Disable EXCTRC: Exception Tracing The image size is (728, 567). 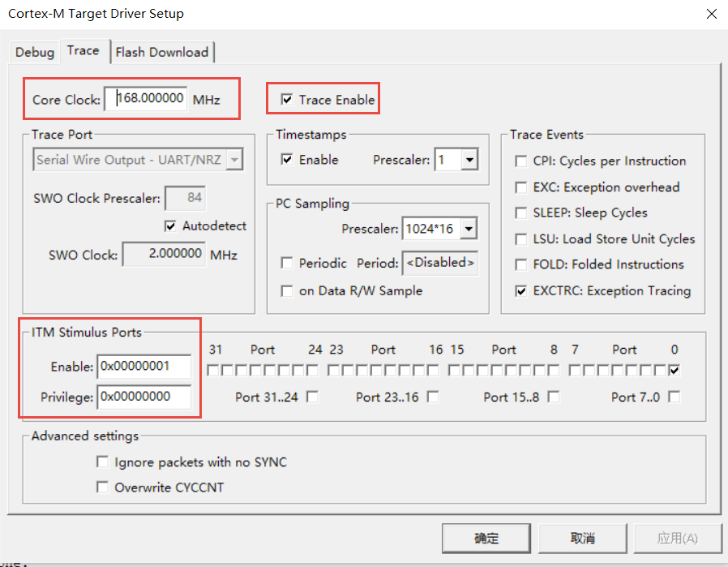point(520,291)
